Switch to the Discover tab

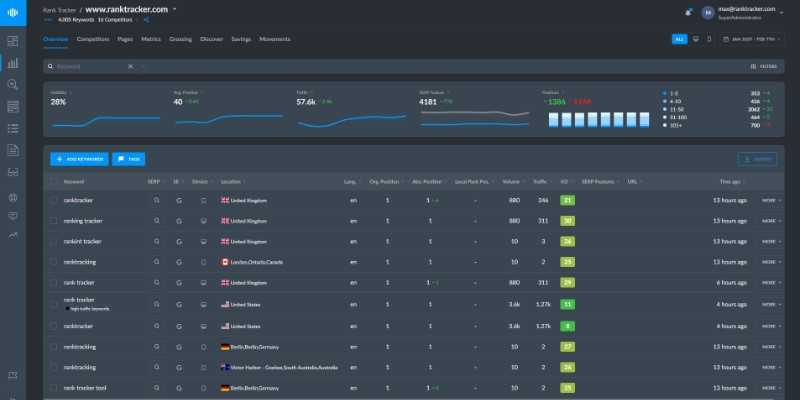(211, 39)
